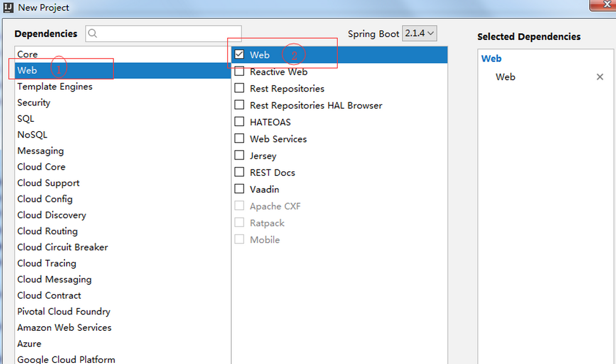Select the NoSQL category

click(122, 135)
